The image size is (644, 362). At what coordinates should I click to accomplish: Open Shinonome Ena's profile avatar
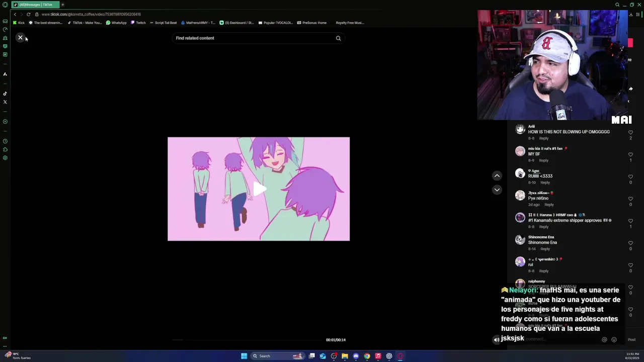click(x=520, y=240)
